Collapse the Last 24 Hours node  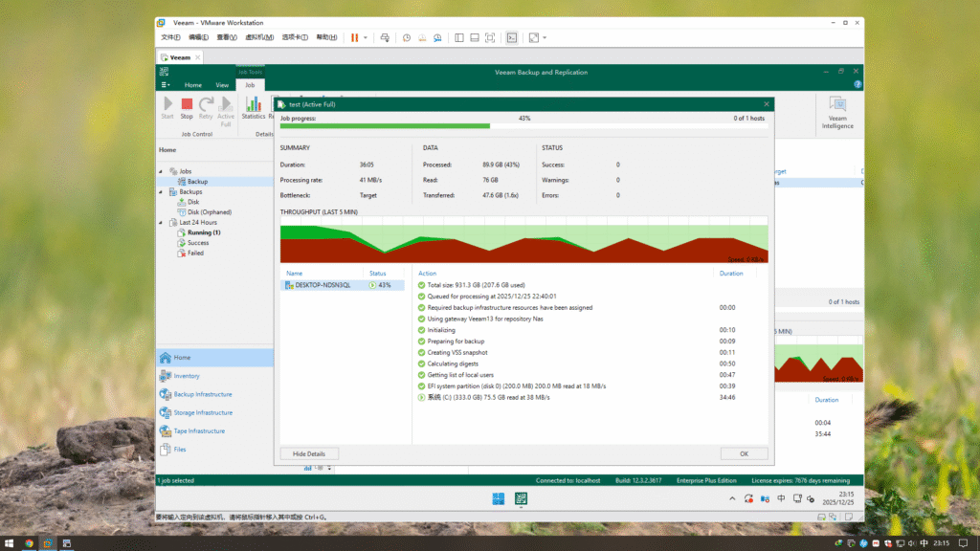pos(161,222)
